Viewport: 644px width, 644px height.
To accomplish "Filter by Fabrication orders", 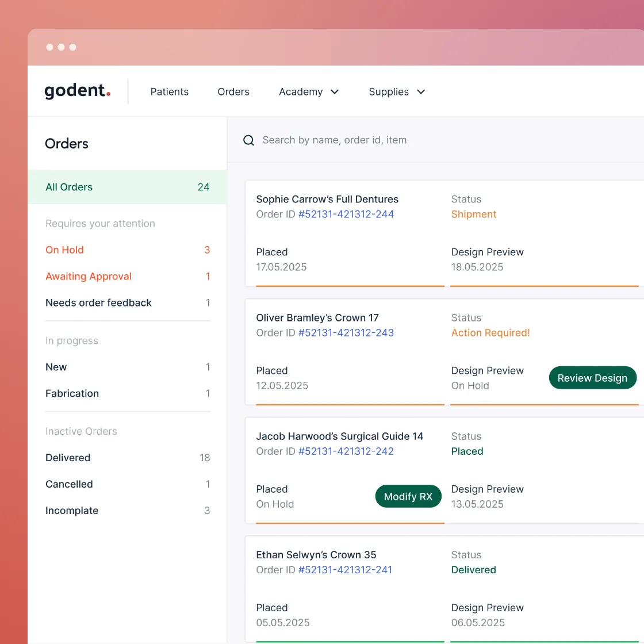I will 127,393.
